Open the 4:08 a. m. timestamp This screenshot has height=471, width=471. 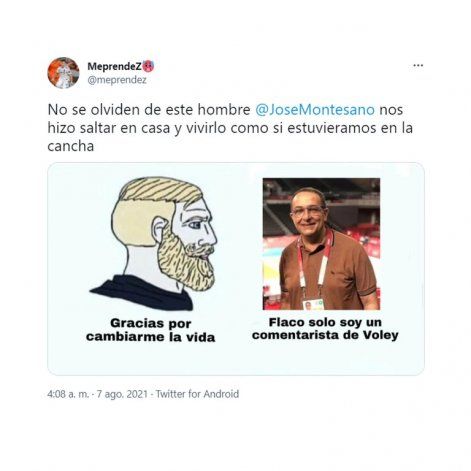[68, 394]
